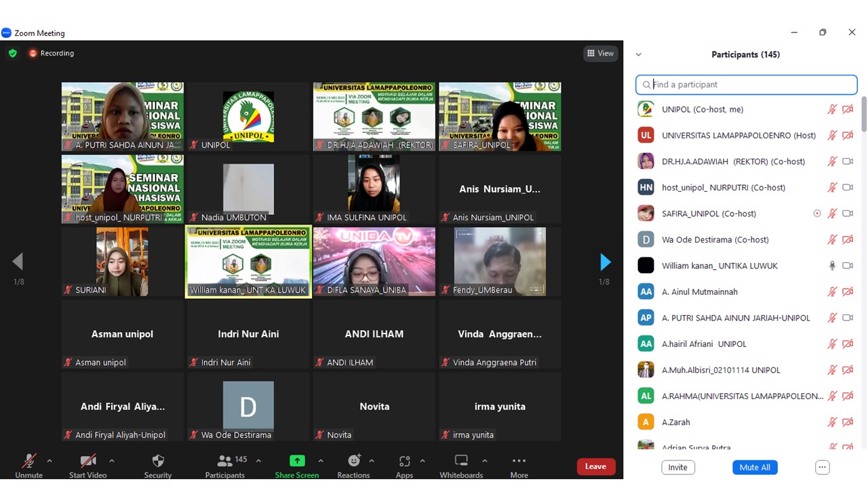Select William kanan_ UNTIKA LUWUK video tile
Viewport: 868px width, 488px height.
(248, 262)
